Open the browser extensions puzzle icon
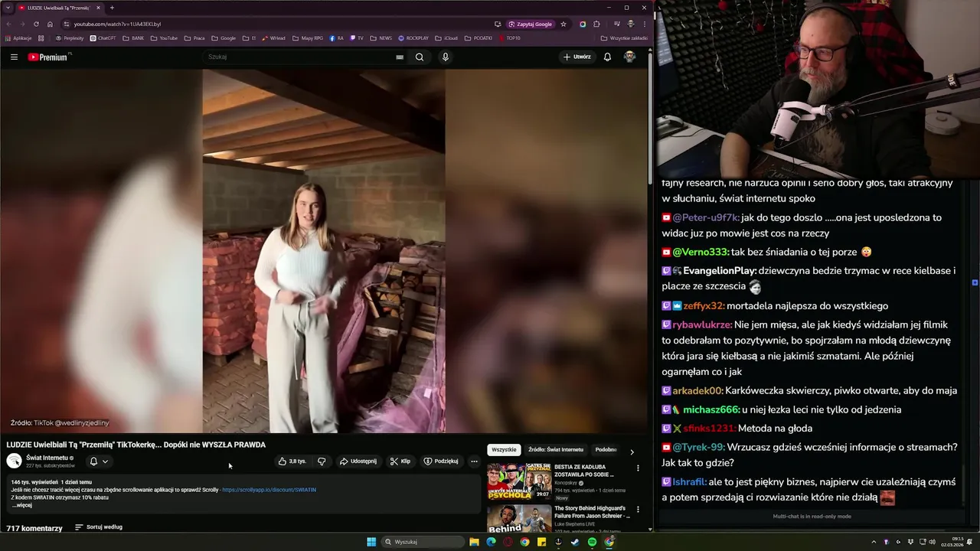The height and width of the screenshot is (551, 980). pos(596,24)
